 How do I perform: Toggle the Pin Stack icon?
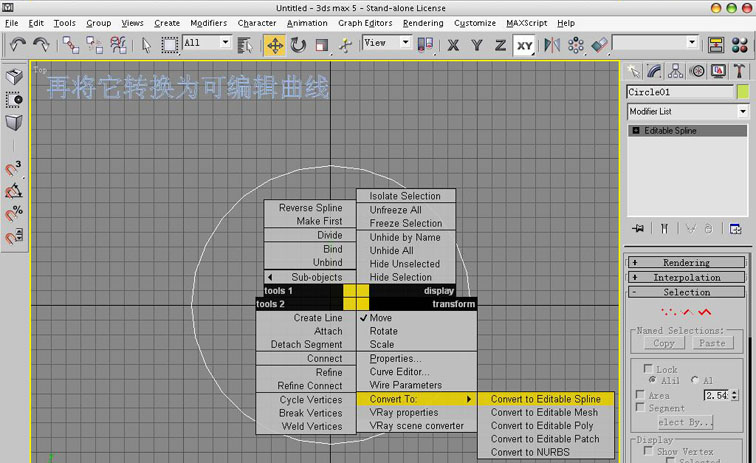(638, 228)
